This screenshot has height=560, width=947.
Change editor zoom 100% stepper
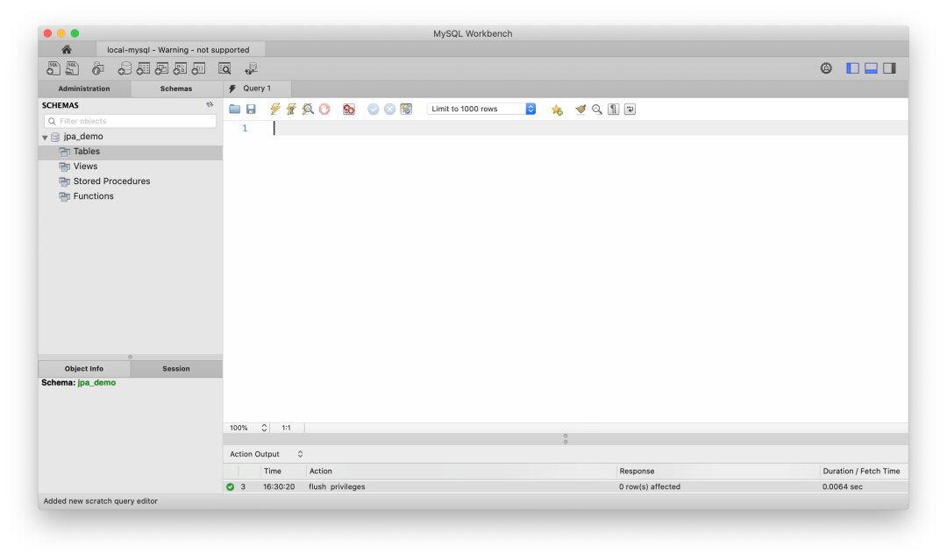pyautogui.click(x=264, y=428)
